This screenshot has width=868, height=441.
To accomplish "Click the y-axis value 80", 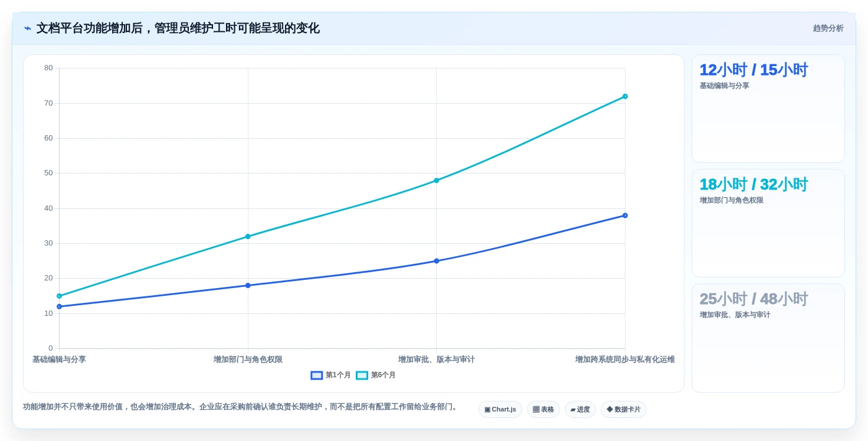I will tap(48, 68).
